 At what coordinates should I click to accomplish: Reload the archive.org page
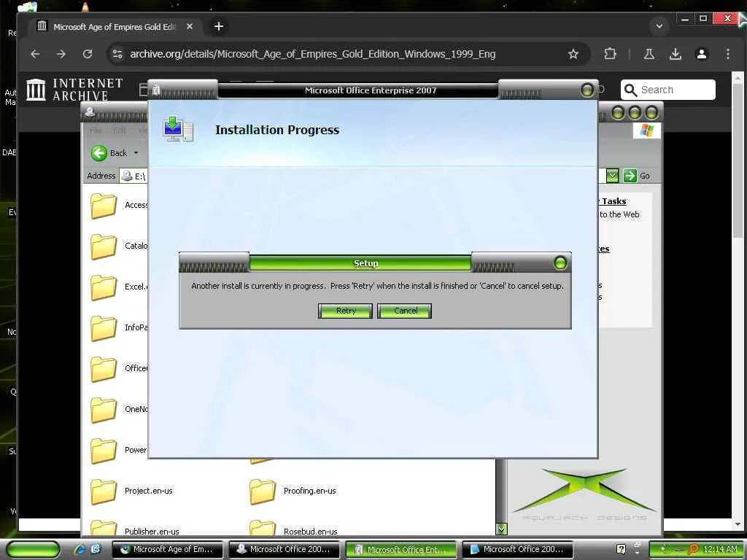[88, 54]
